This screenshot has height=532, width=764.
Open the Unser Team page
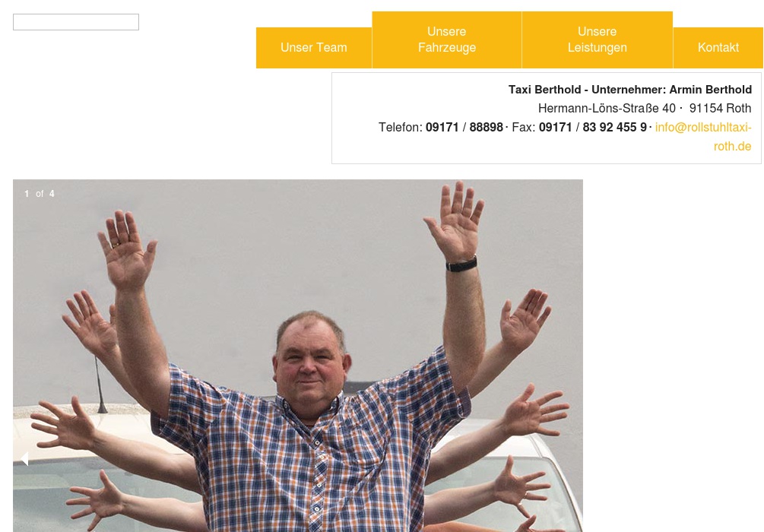(x=314, y=48)
